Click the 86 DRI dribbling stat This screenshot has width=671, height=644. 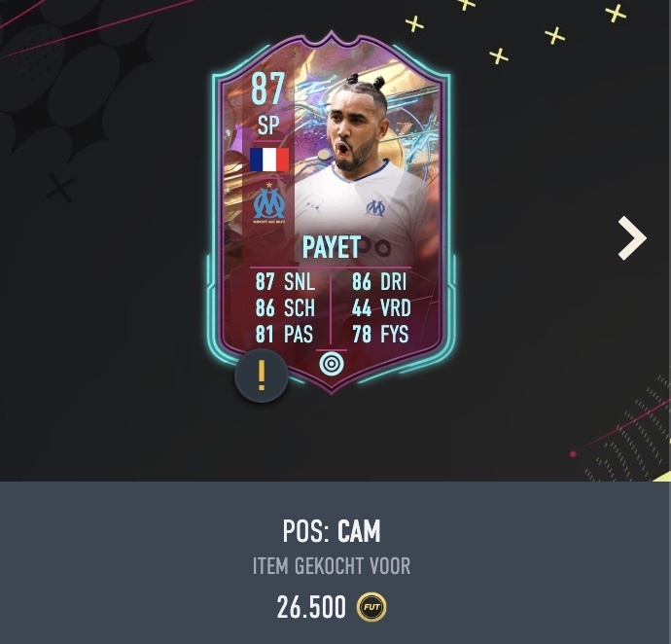point(379,282)
